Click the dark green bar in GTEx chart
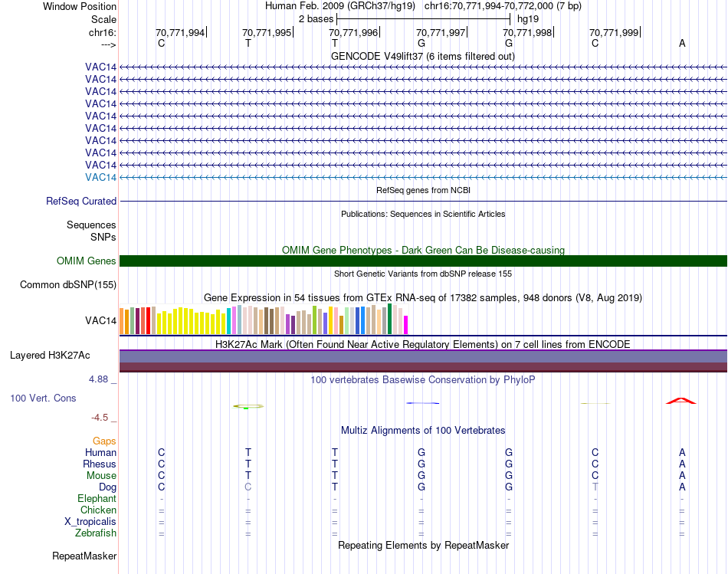This screenshot has height=574, width=728. [x=390, y=319]
